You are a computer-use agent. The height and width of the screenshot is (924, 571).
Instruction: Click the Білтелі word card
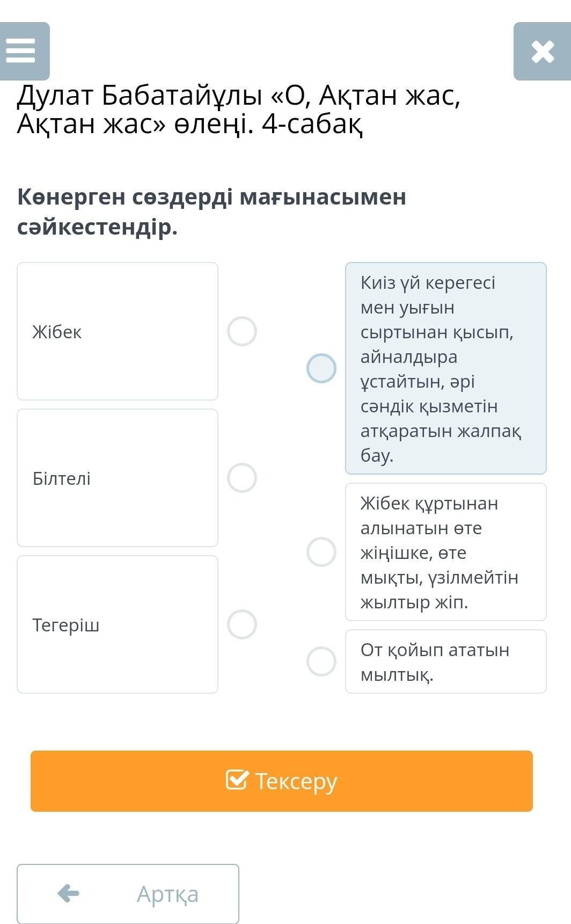[117, 478]
